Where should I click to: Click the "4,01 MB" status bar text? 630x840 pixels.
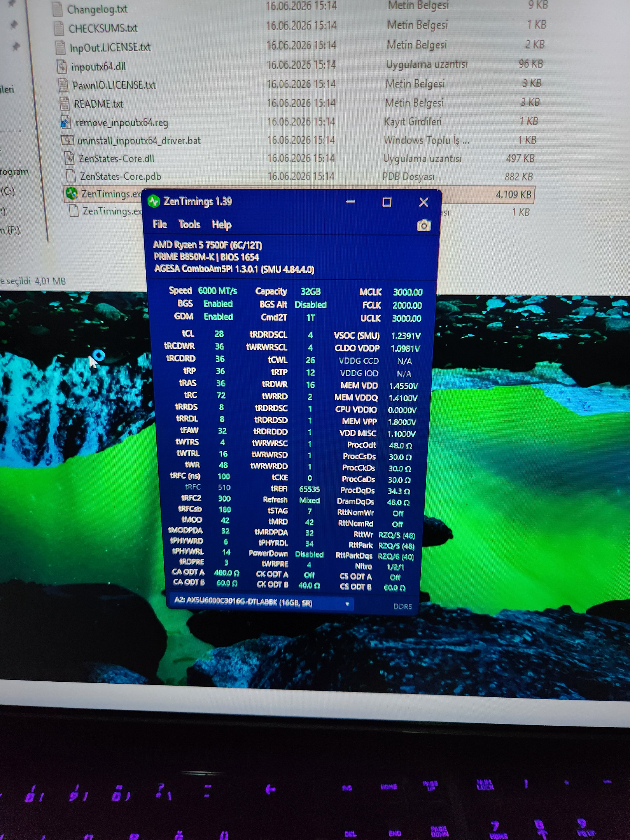pos(50,281)
